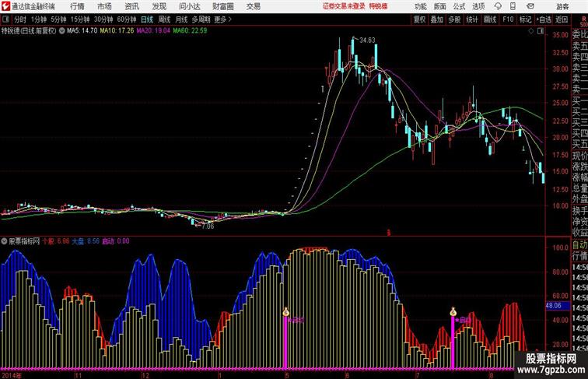
Task: Click the 游客 user account label
Action: [562, 6]
